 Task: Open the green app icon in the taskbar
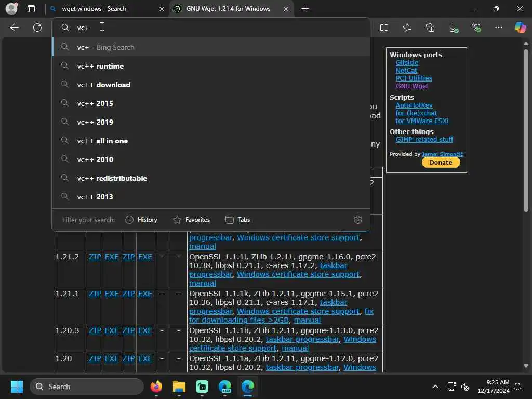coord(202,387)
